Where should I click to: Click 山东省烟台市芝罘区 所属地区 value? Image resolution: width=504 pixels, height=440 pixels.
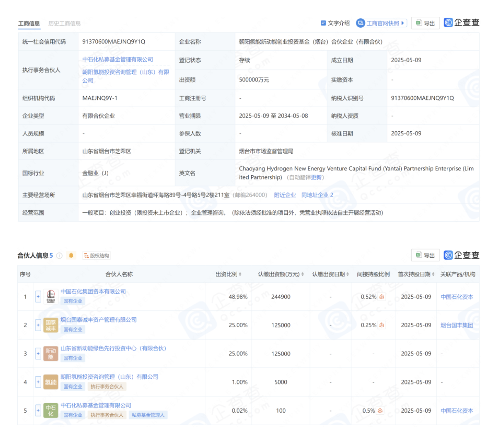(x=107, y=151)
